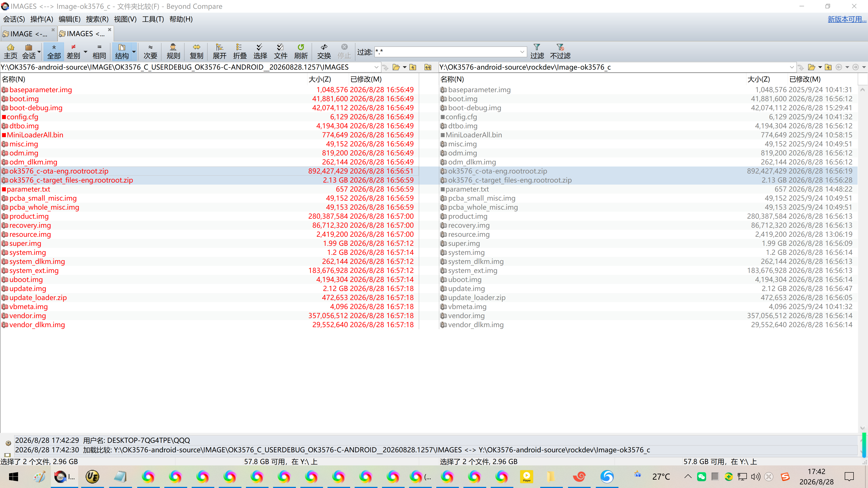Open the 主页 (Home) view

[10, 52]
